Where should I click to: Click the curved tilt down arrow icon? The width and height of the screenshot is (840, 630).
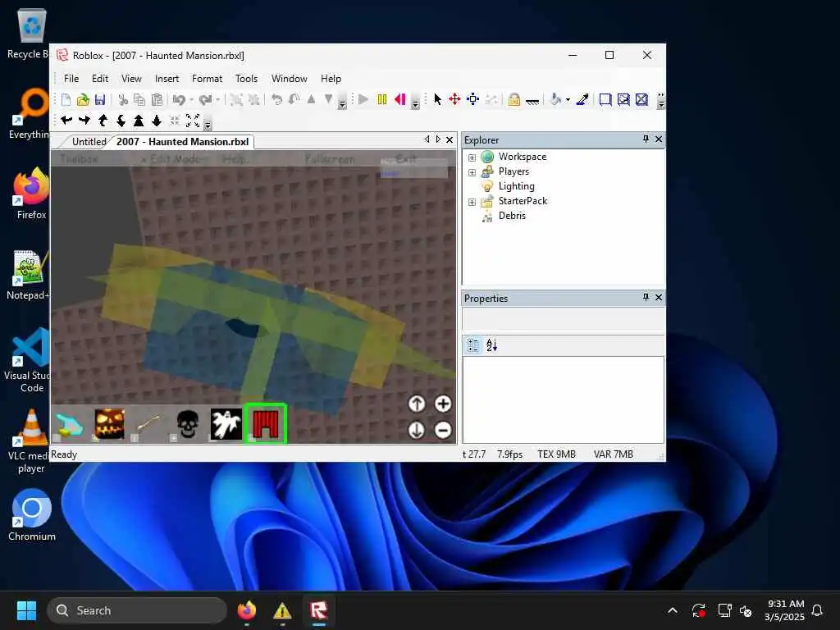121,121
